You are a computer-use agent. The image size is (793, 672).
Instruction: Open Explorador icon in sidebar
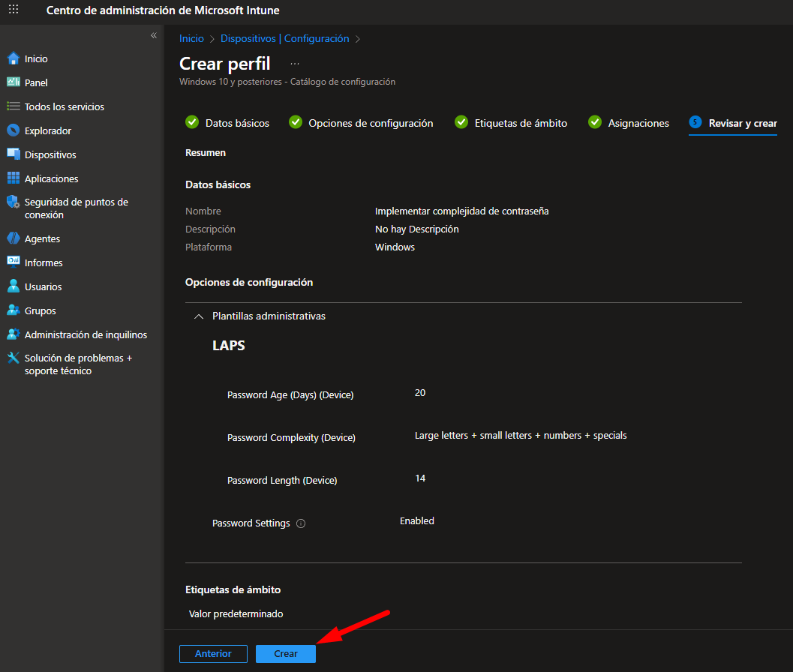[x=13, y=130]
